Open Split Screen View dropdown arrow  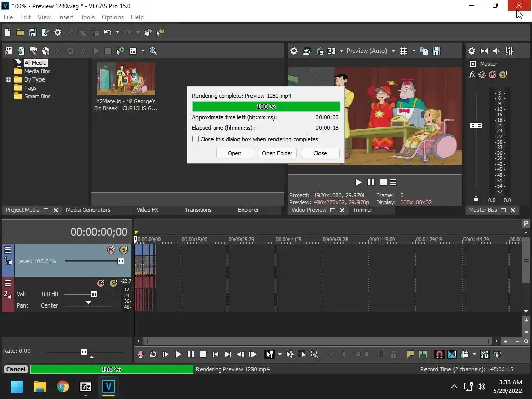pos(341,51)
